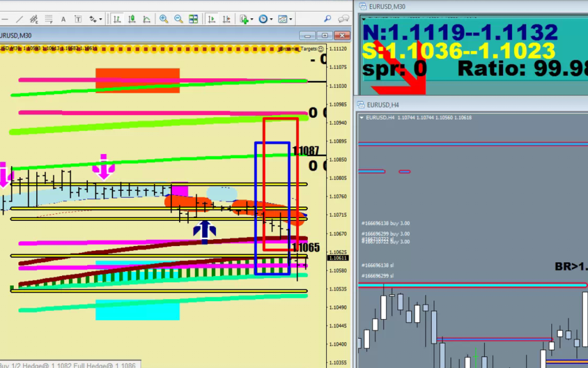588x368 pixels.
Task: Select the text 'A' drawing tool
Action: click(63, 19)
